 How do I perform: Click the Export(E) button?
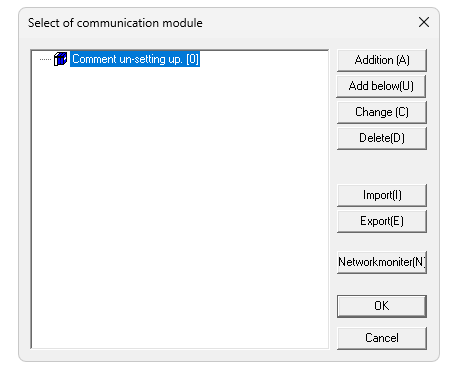(x=382, y=221)
